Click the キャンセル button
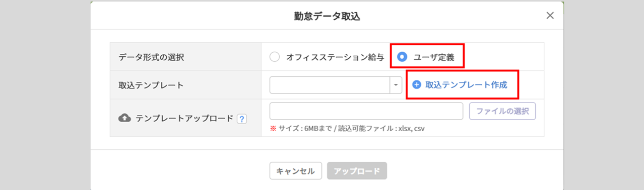Screen dimensions: 644x190 tap(295, 171)
